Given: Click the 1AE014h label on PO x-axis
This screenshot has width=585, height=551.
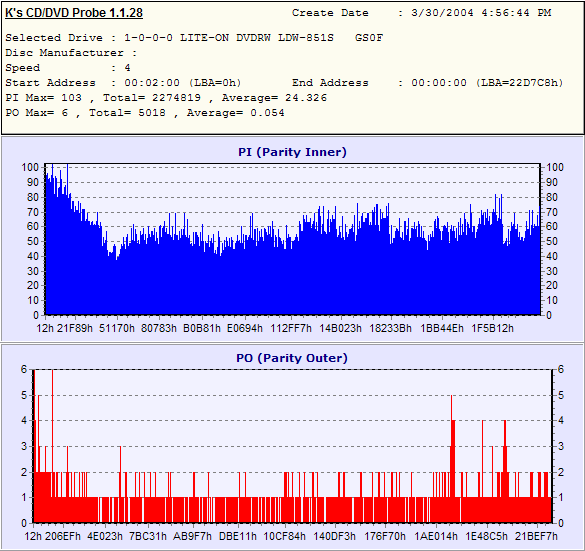Looking at the screenshot, I should coord(436,536).
